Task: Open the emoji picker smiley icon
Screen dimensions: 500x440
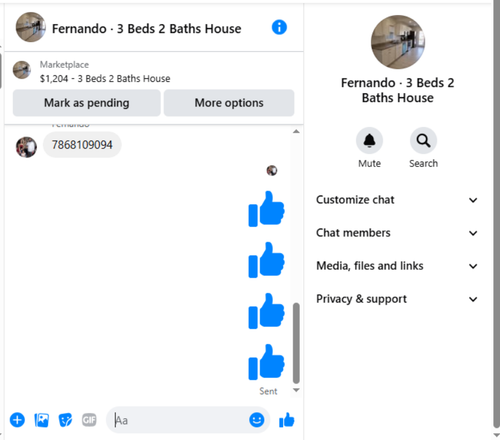Action: pyautogui.click(x=257, y=420)
